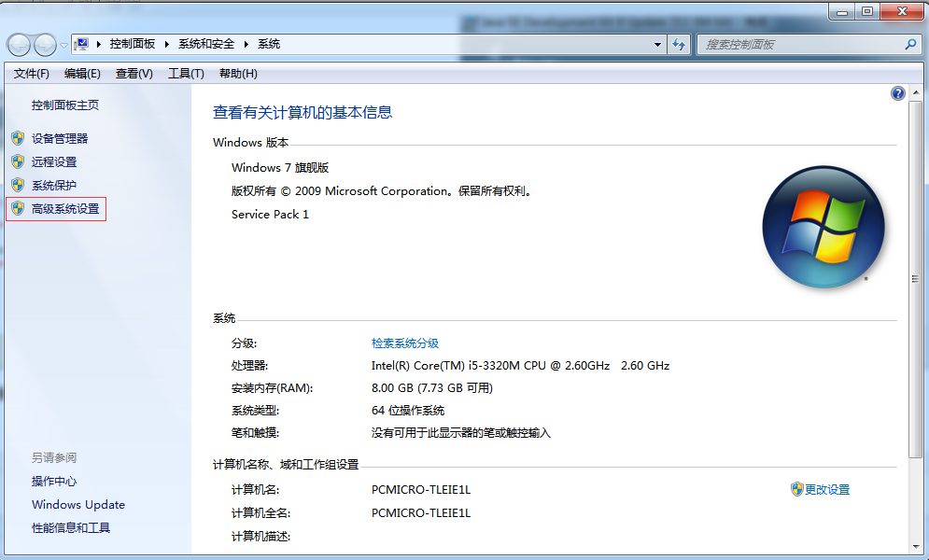Image resolution: width=929 pixels, height=560 pixels.
Task: Open the recent pages dropdown arrow beside Forward
Action: tap(63, 45)
